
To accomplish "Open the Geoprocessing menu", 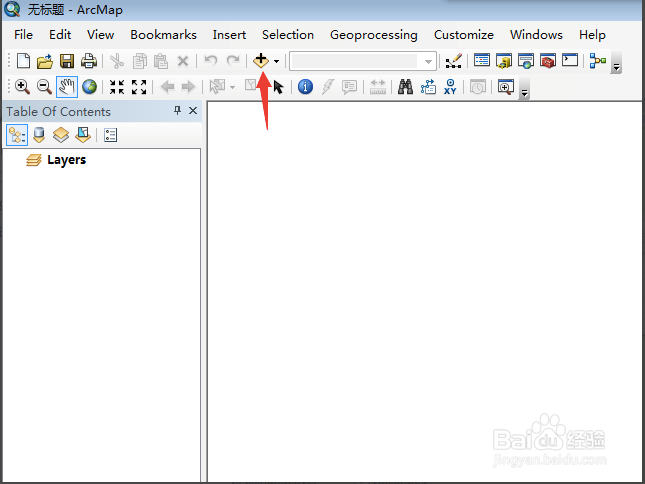I will pos(374,35).
